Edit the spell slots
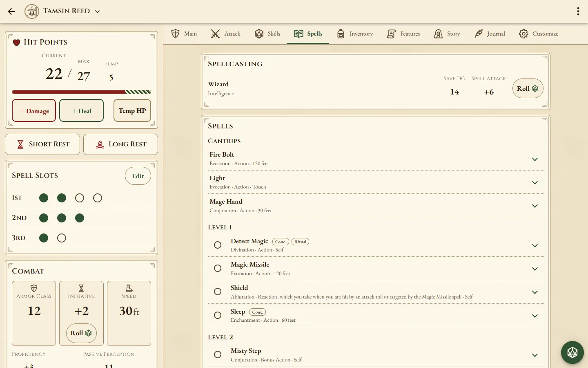The image size is (588, 368). coord(138,176)
